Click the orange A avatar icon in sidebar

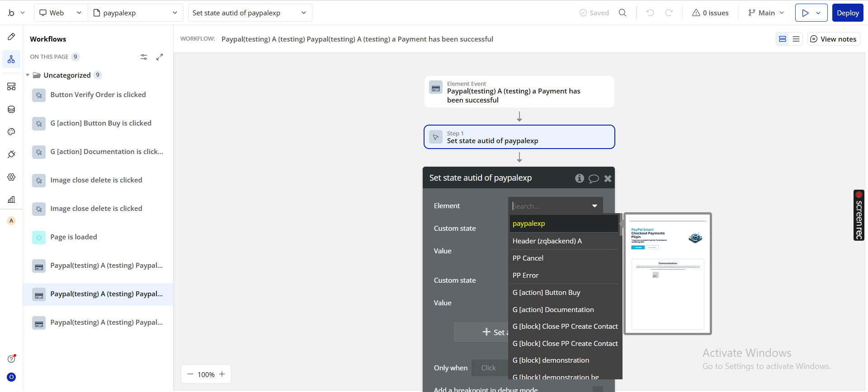tap(11, 221)
